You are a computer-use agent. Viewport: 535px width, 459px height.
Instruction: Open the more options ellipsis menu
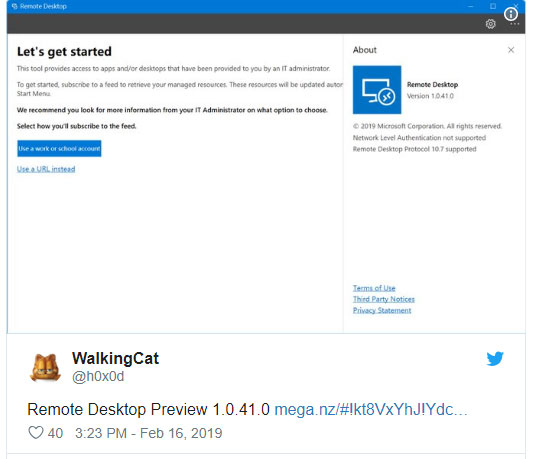515,24
